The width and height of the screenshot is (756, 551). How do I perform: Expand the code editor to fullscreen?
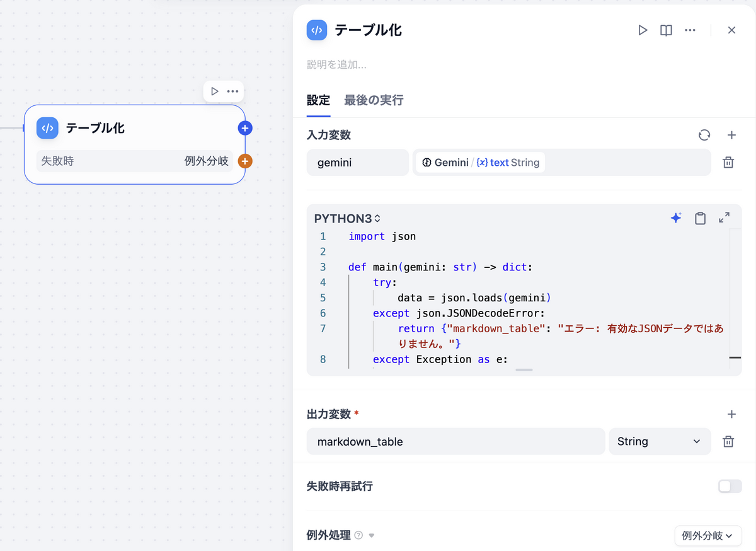coord(724,217)
